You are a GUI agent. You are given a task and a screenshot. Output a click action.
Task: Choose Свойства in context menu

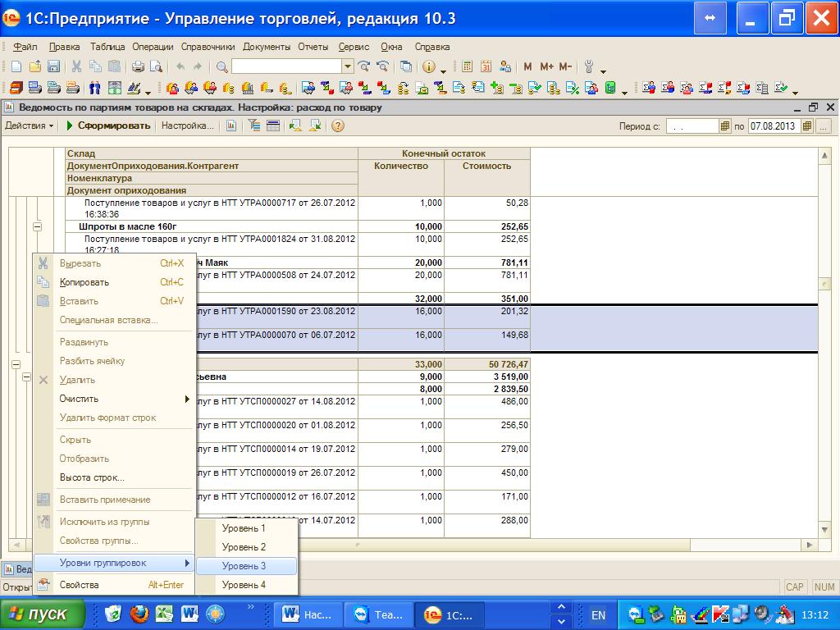tap(113, 585)
